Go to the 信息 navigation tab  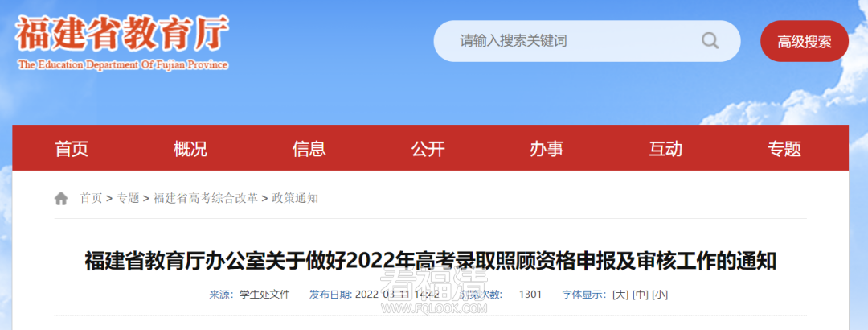tap(309, 149)
